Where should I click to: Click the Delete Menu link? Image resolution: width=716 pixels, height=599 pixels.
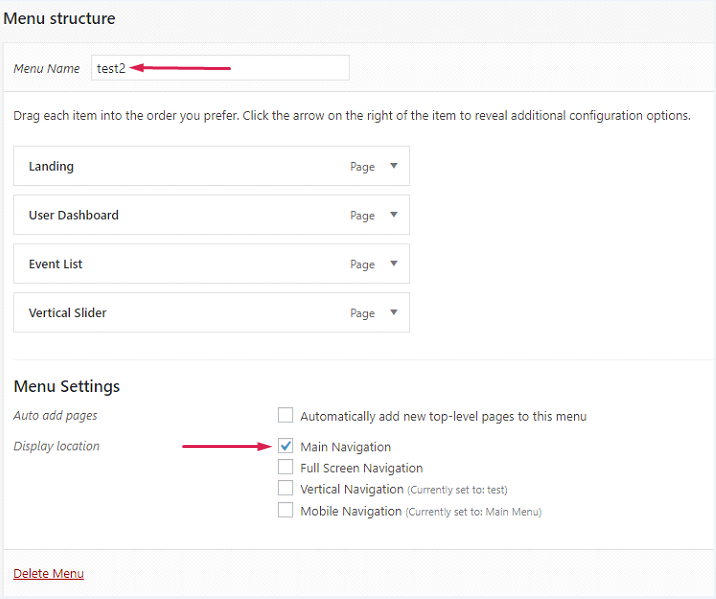coord(48,574)
